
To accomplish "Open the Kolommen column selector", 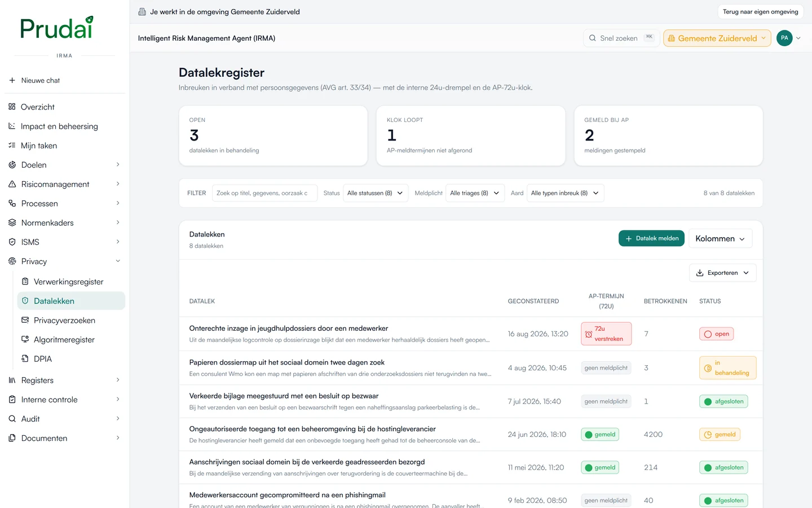I will (720, 239).
